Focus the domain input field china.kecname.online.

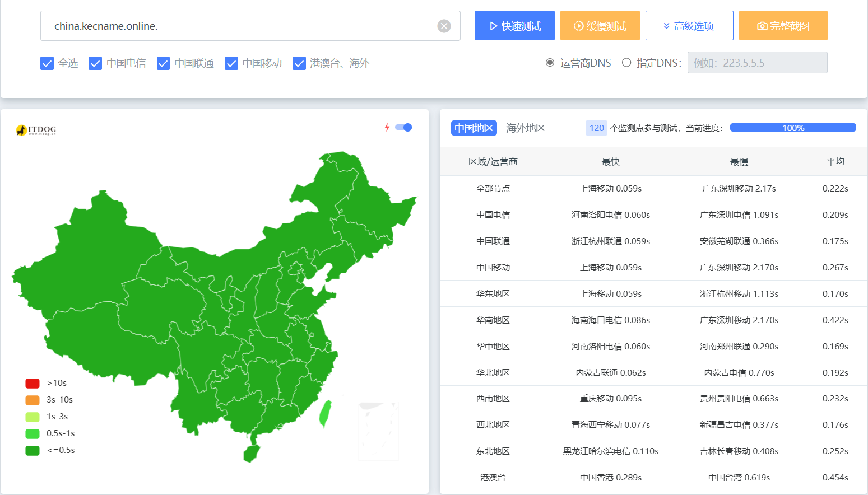click(250, 26)
